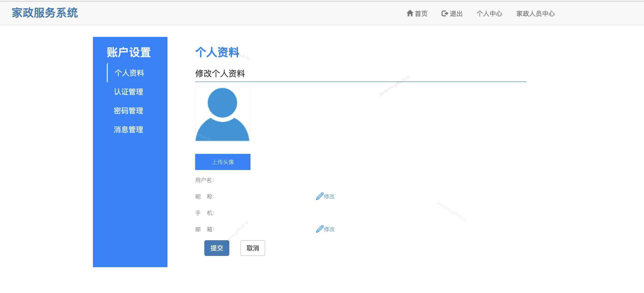The image size is (644, 293).
Task: Click the home icon beside 首页
Action: click(410, 13)
